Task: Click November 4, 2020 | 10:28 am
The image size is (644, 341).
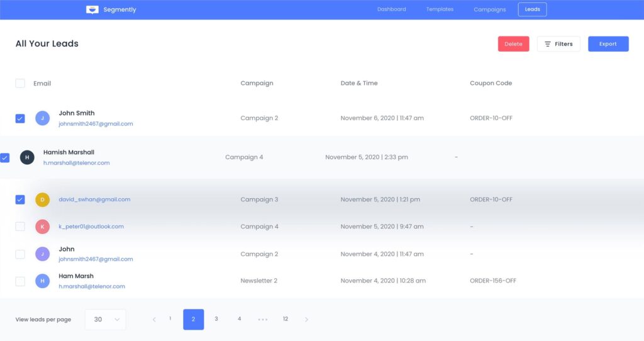Action: click(383, 281)
